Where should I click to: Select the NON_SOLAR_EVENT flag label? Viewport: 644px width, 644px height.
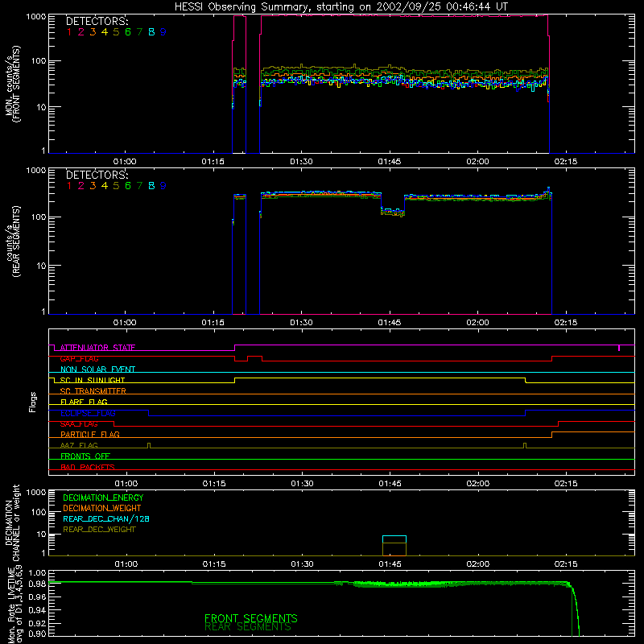[97, 369]
